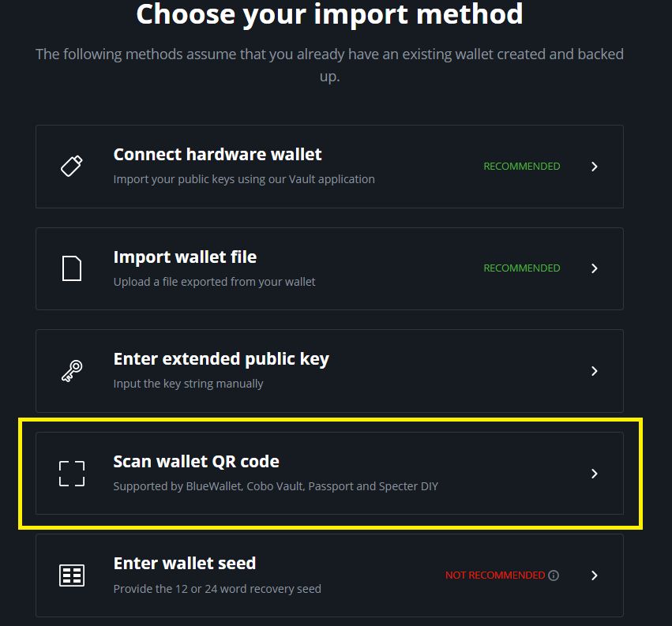The height and width of the screenshot is (626, 672).
Task: Select the Connect hardware wallet title
Action: (217, 155)
